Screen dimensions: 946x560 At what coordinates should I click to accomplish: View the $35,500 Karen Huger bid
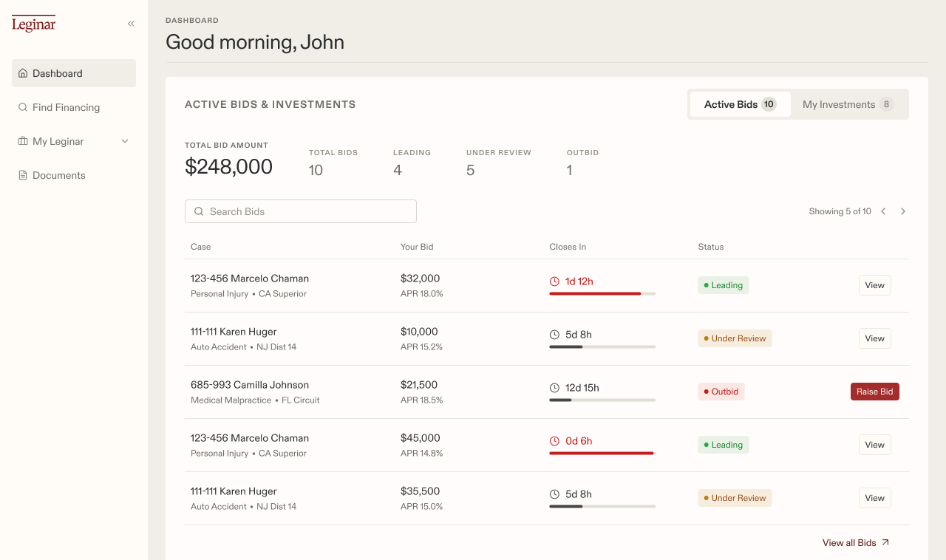875,498
